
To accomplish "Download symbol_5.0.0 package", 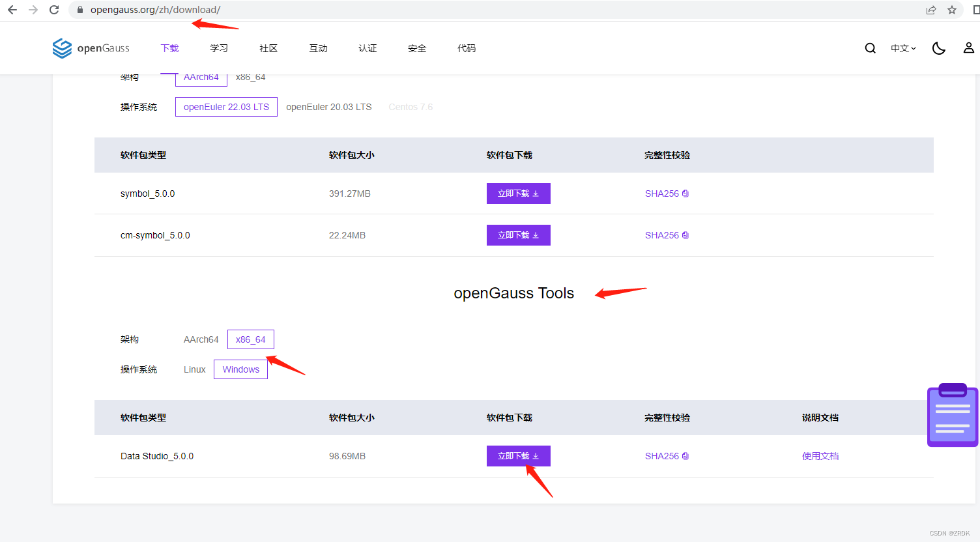I will [519, 193].
